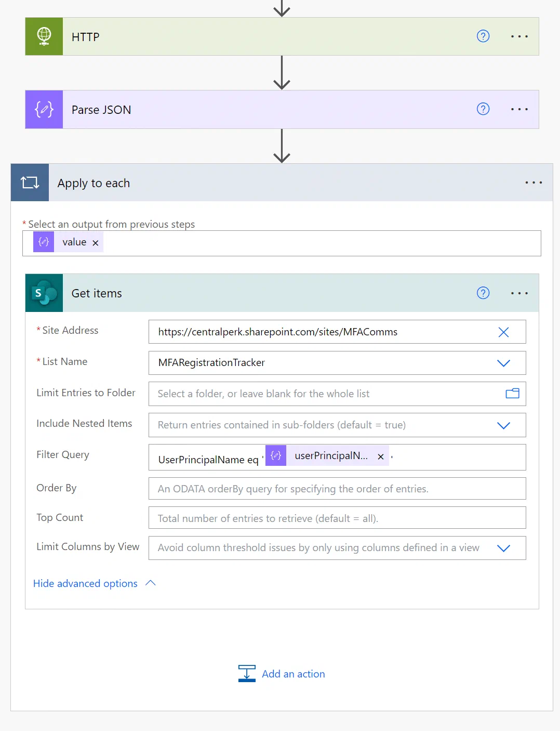Click the 'Order By' label
The width and height of the screenshot is (560, 731).
(56, 488)
